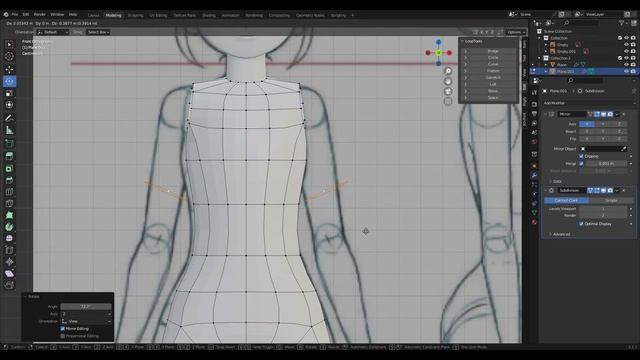
Task: Open Orientation Default dropdown in header
Action: (x=53, y=32)
